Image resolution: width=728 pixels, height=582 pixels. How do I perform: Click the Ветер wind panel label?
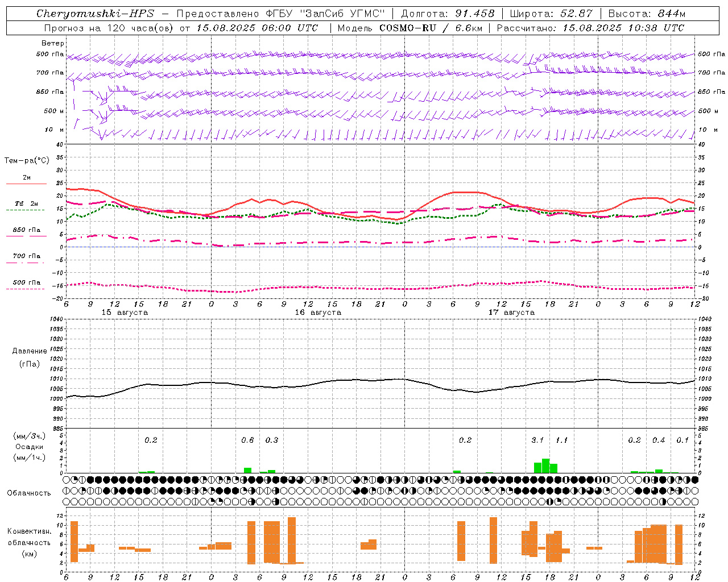click(x=53, y=43)
